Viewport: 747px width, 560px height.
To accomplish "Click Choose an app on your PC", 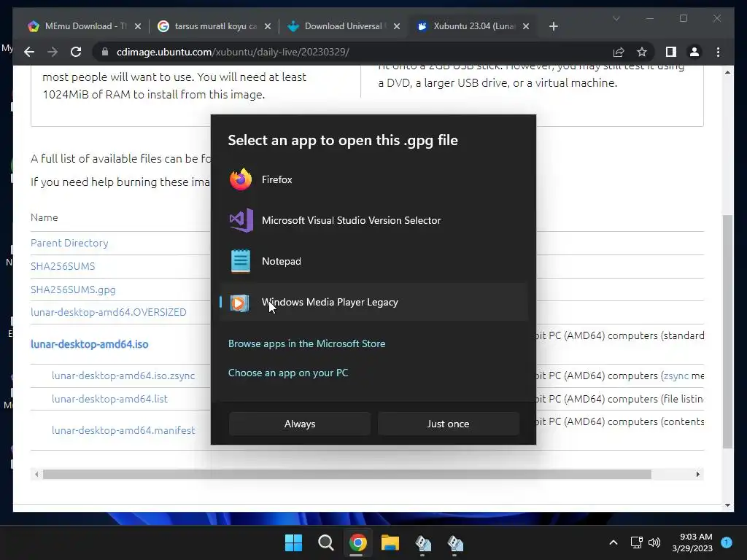I will click(287, 373).
